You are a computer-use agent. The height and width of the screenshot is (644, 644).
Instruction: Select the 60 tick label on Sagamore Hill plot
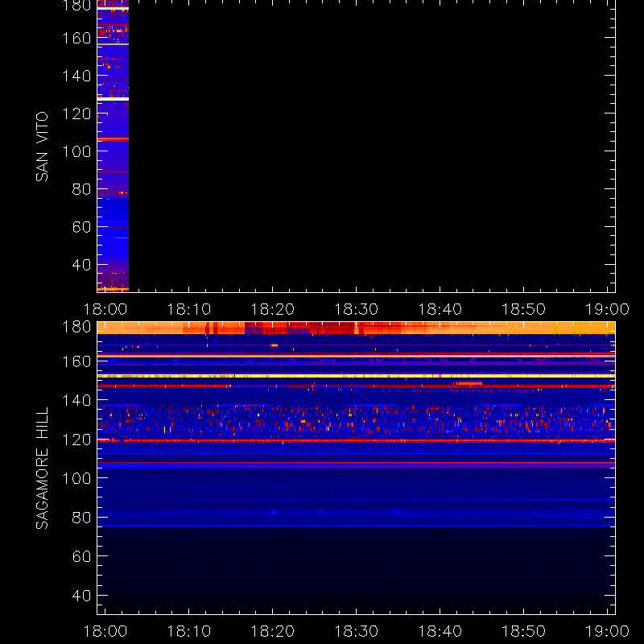tap(81, 556)
